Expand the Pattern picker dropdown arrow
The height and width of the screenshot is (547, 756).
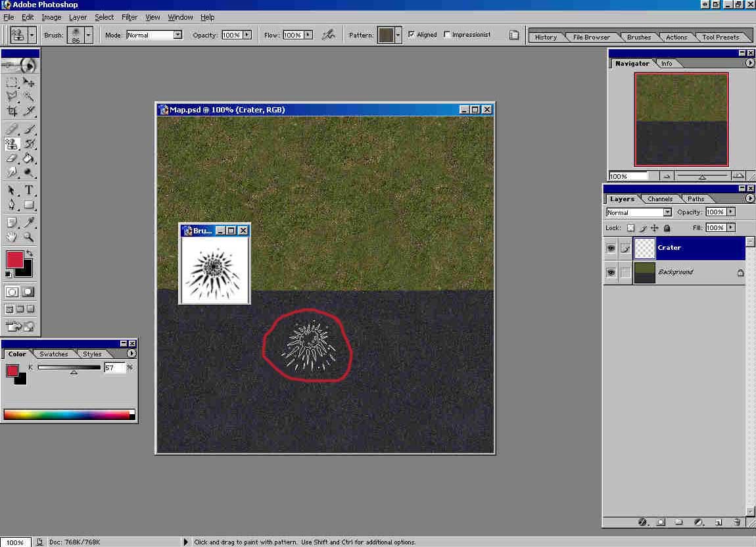coord(398,35)
